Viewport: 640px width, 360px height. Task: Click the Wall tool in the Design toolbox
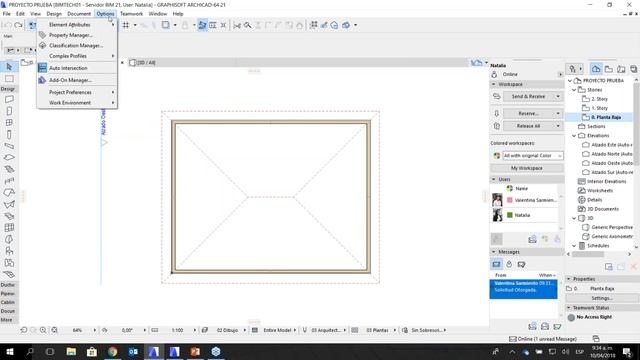pos(9,99)
